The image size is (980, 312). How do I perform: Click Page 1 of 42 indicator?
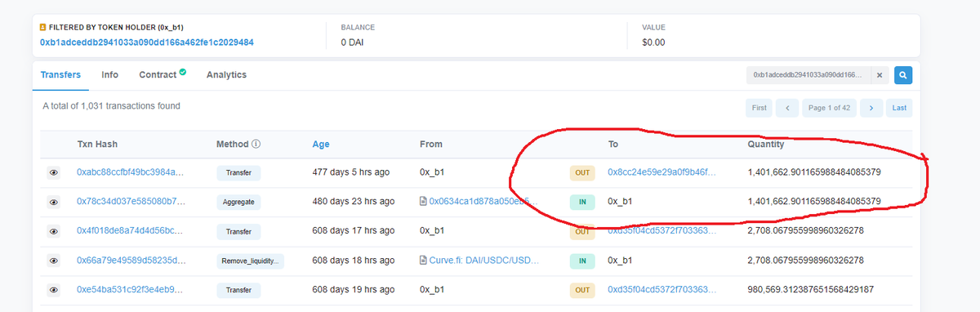click(x=829, y=108)
